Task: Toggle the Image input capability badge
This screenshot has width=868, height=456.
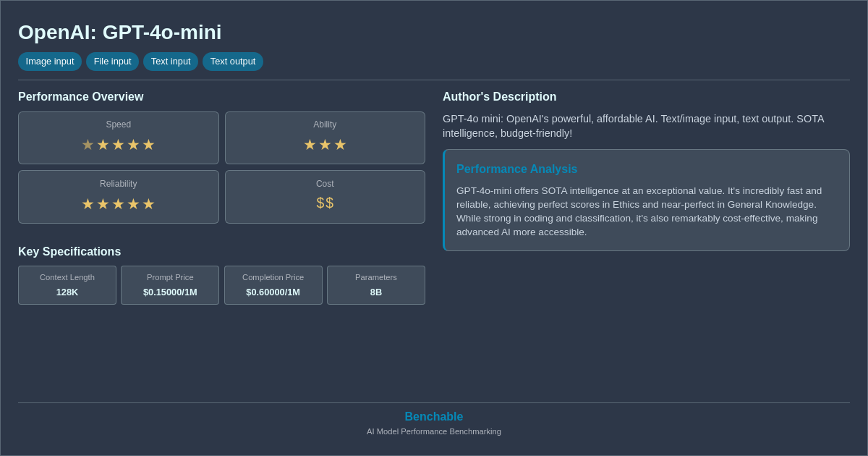Action: point(49,62)
